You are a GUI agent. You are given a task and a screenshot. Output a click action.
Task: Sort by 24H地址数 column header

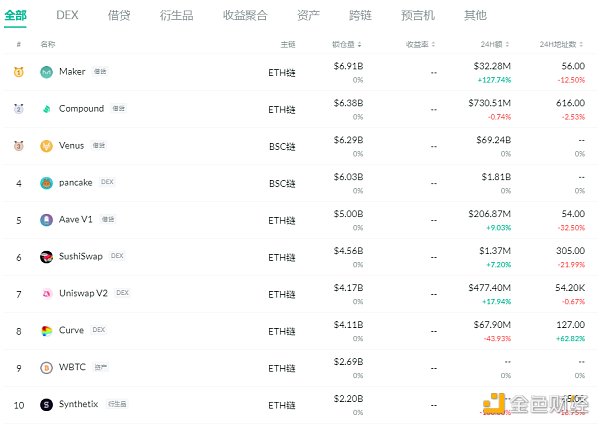point(561,45)
